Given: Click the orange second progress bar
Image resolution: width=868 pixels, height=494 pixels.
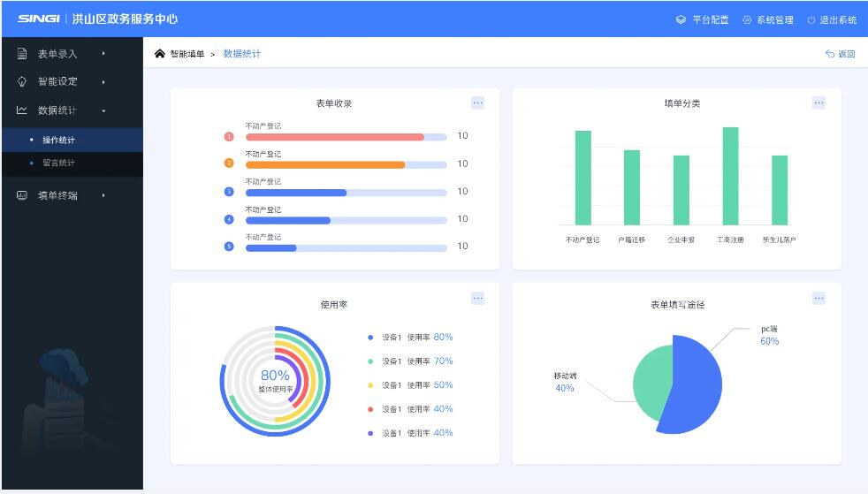Looking at the screenshot, I should pos(325,164).
